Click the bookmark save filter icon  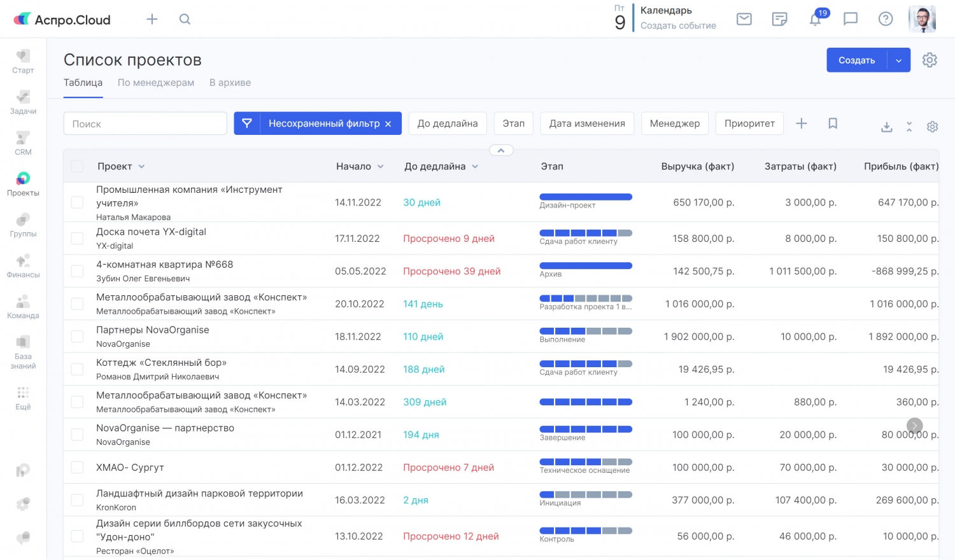coord(832,123)
